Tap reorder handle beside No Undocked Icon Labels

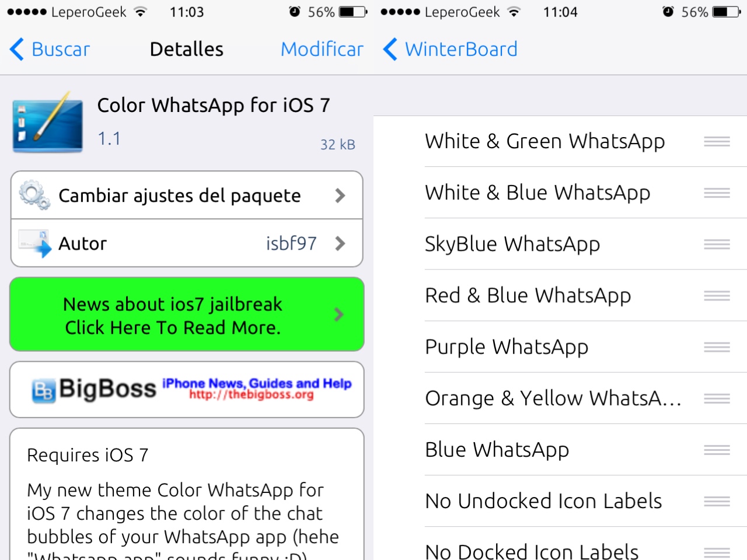[717, 501]
